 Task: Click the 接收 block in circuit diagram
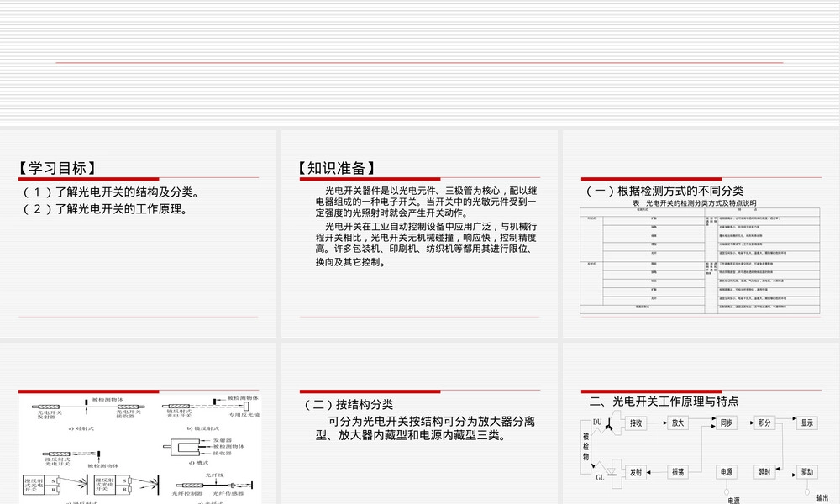point(636,423)
